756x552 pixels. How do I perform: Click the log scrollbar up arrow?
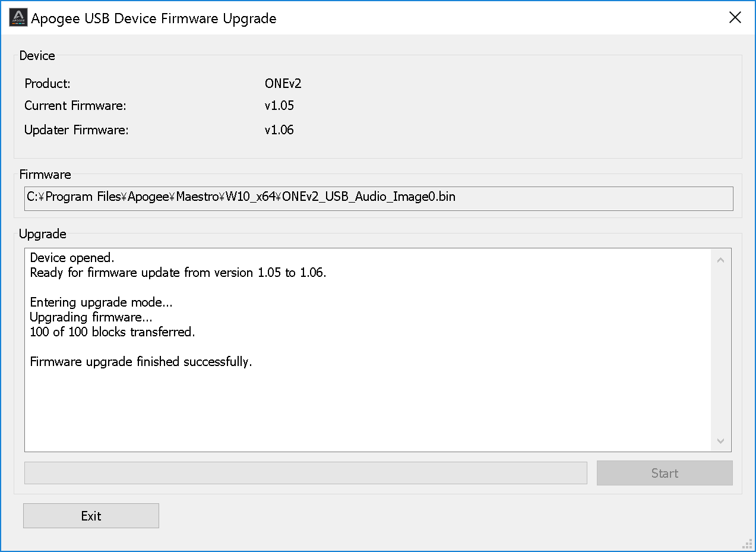[720, 260]
